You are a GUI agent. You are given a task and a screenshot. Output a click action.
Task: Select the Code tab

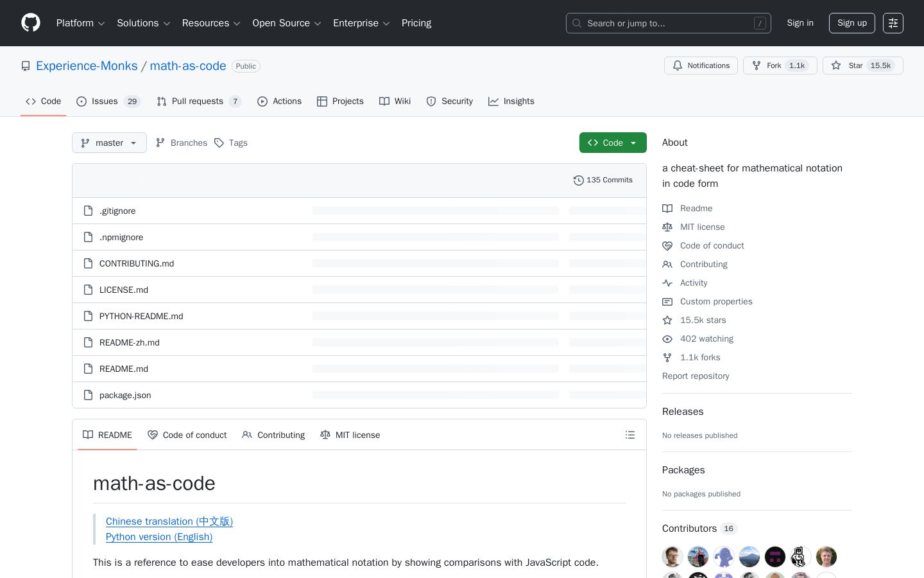pyautogui.click(x=43, y=101)
